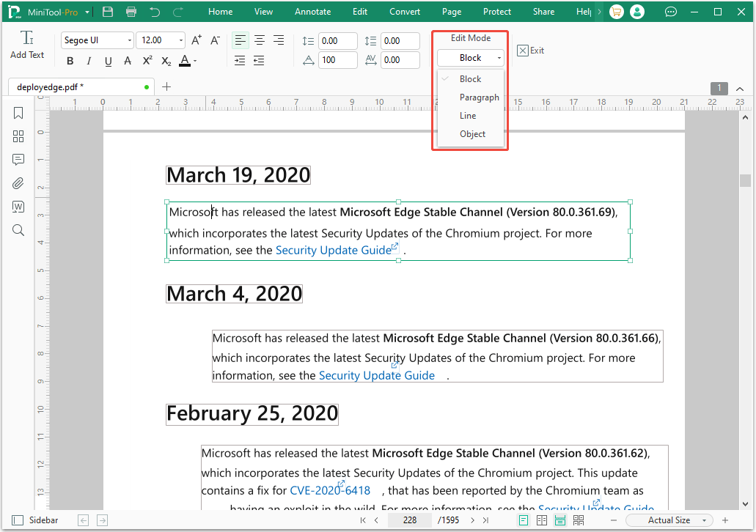Screen dimensions: 756x532
Task: Click the increase indent icon
Action: point(240,60)
